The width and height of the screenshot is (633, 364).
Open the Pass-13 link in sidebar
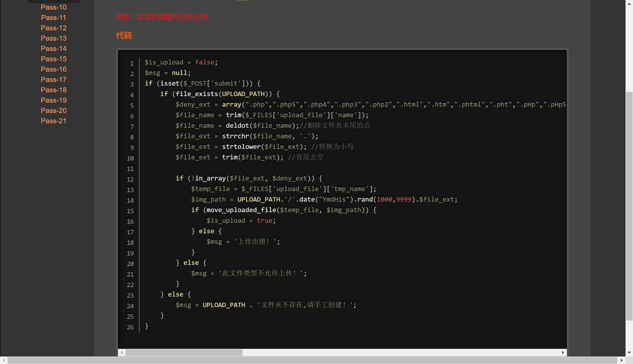pyautogui.click(x=53, y=38)
